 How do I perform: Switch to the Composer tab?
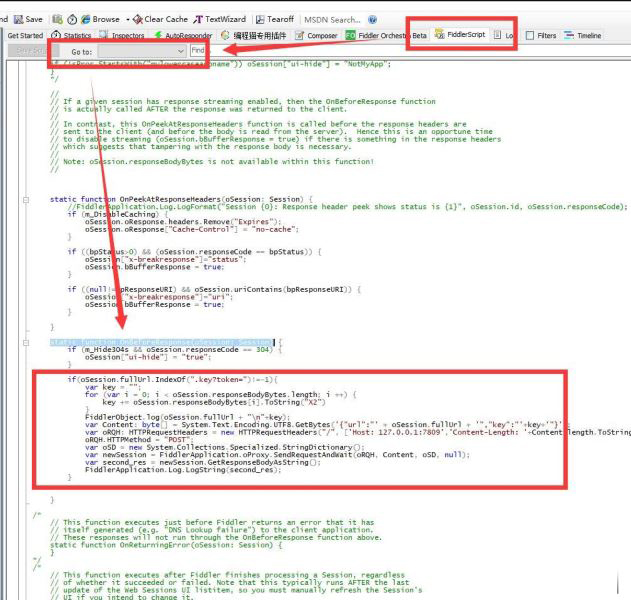tap(316, 35)
